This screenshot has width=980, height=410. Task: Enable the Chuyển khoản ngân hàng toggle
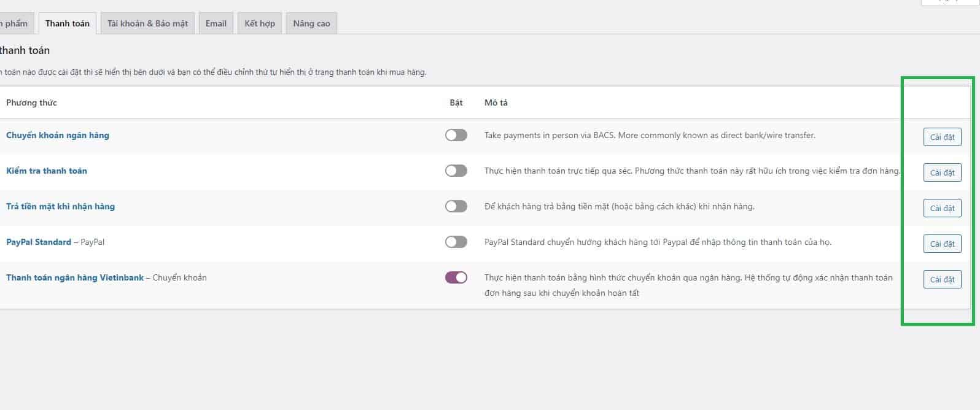[456, 135]
